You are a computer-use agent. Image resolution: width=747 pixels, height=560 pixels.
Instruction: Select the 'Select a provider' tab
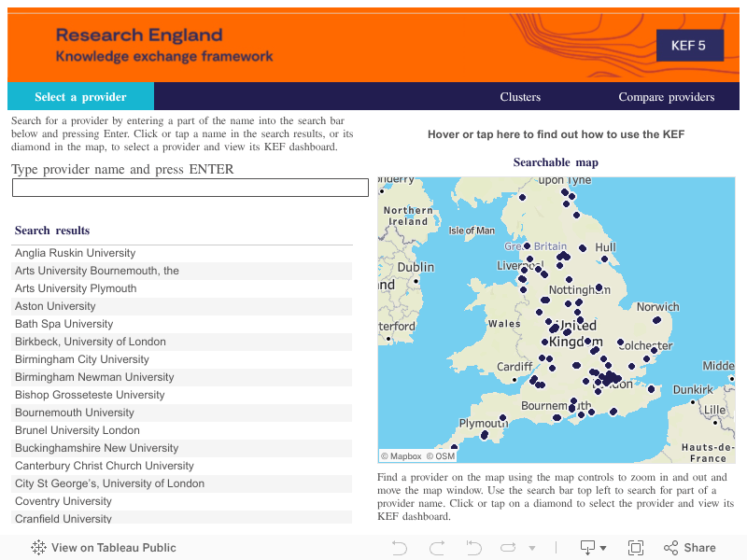pyautogui.click(x=80, y=97)
